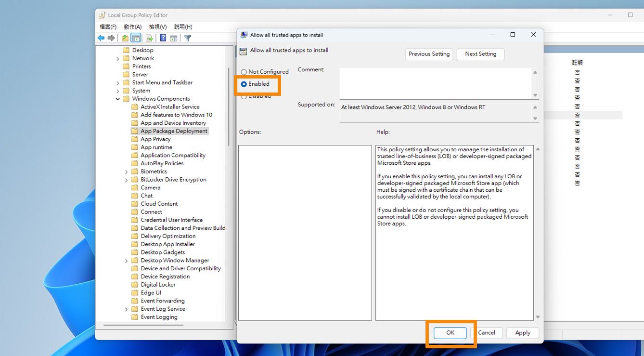
Task: Select Application Compatibility in the tree
Action: [173, 156]
